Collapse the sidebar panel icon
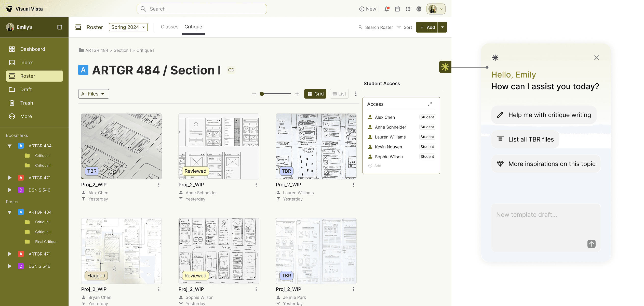Viewport: 644px width, 306px height. pyautogui.click(x=60, y=27)
